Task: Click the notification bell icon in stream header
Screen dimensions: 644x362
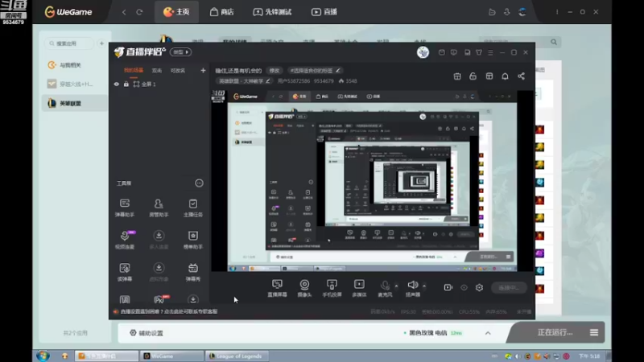Action: coord(505,76)
